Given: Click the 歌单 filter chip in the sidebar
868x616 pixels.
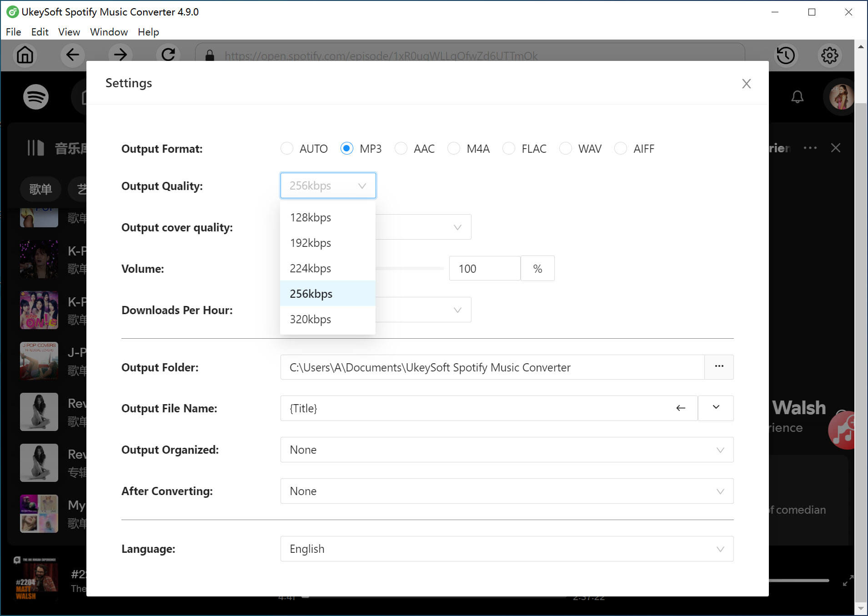Looking at the screenshot, I should [x=40, y=189].
